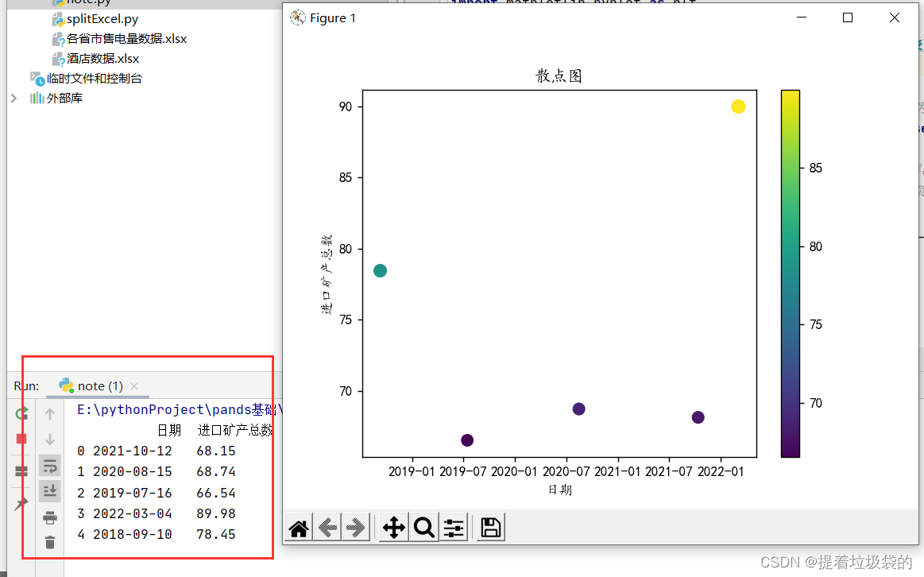The height and width of the screenshot is (577, 924).
Task: Expand the 外部库 tree node
Action: pos(14,98)
